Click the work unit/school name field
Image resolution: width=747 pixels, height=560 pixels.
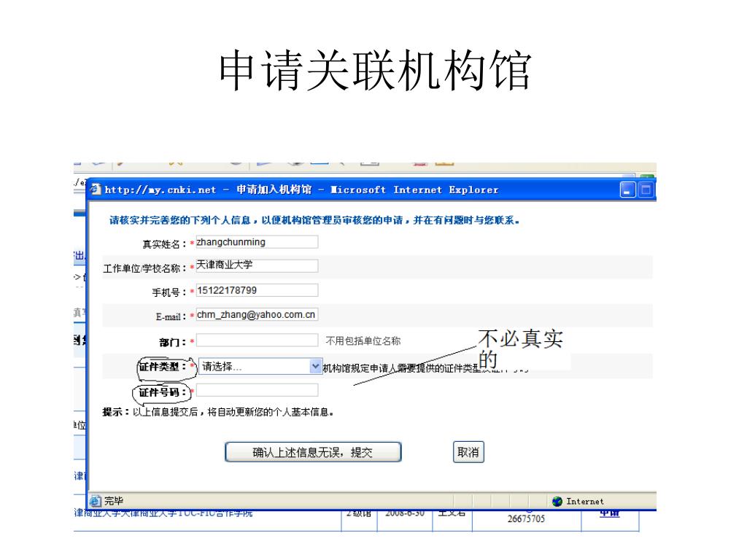coord(257,265)
